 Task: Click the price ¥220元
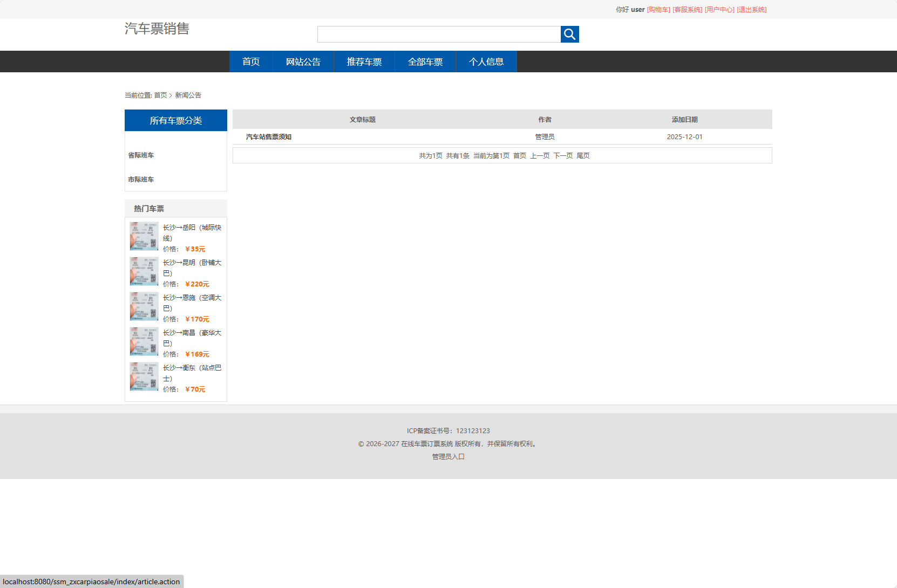(x=197, y=284)
